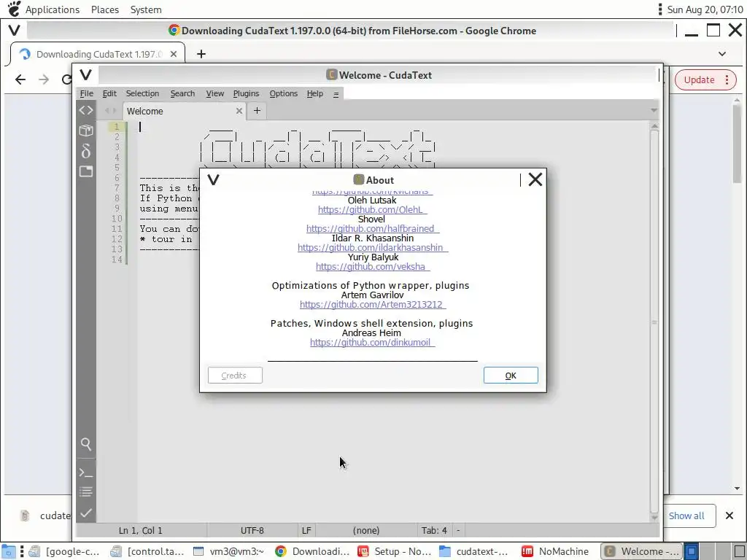This screenshot has width=747, height=560.
Task: Open the Project Manager box icon in sidebar
Action: (x=86, y=130)
